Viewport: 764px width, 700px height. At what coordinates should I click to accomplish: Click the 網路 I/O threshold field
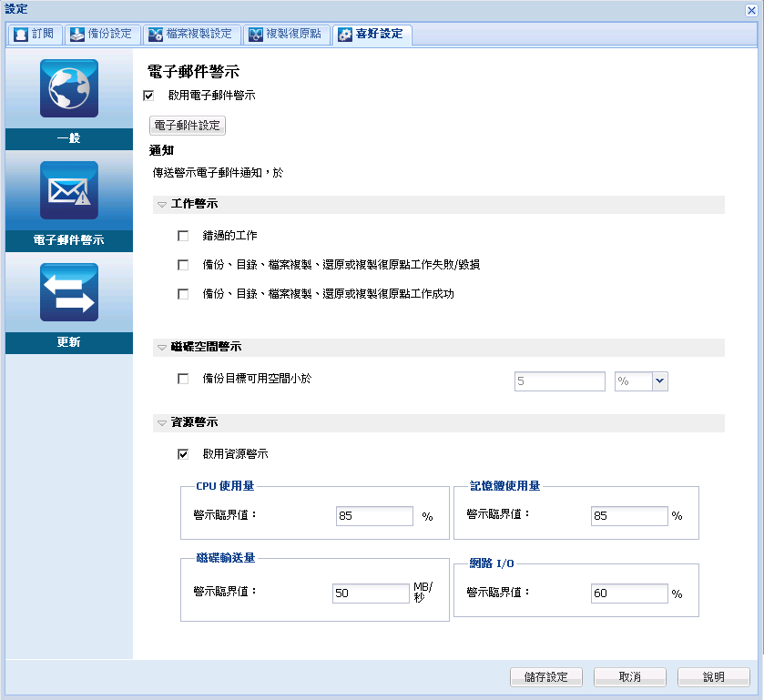click(629, 593)
